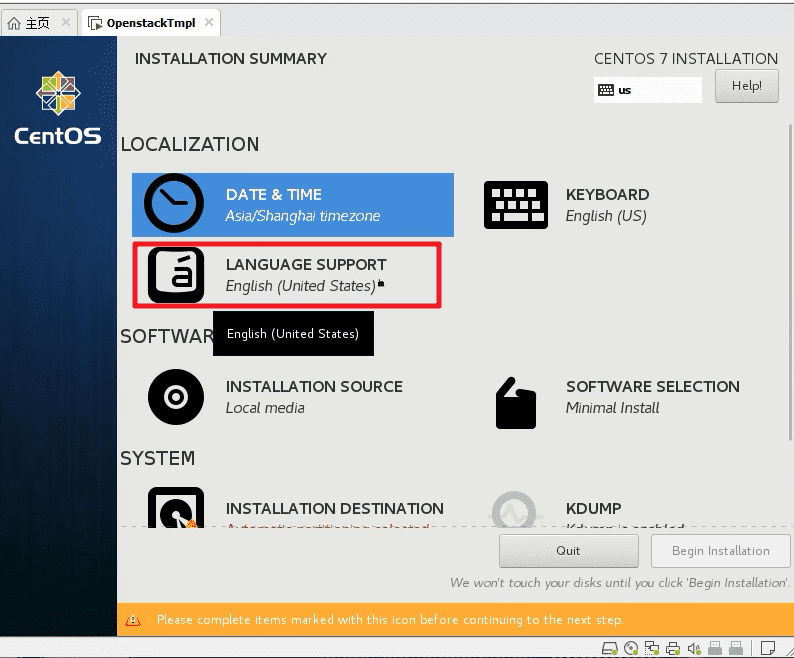Click the VMware hard disk status icon

click(610, 648)
